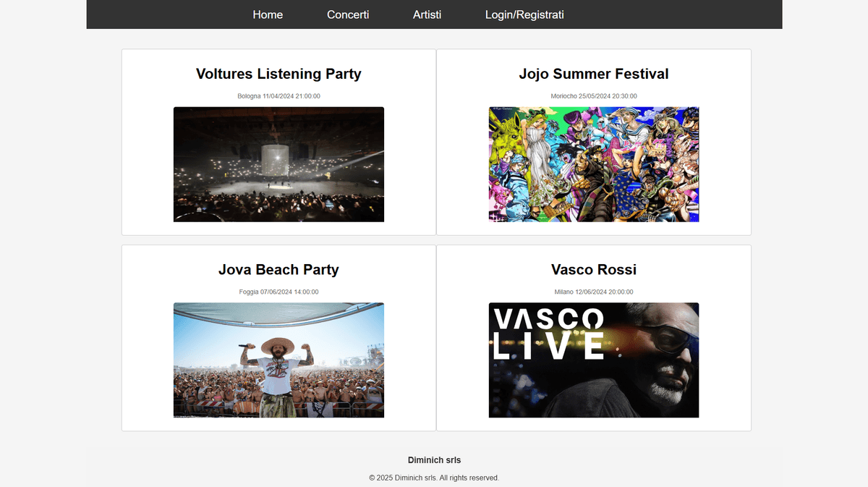This screenshot has width=868, height=487.
Task: Select the Milano 12/06/2024 date text
Action: [x=594, y=292]
